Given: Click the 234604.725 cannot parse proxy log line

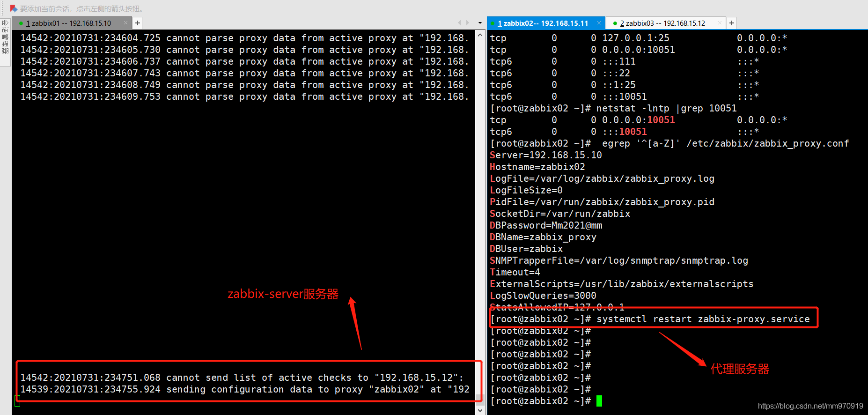Looking at the screenshot, I should point(244,38).
